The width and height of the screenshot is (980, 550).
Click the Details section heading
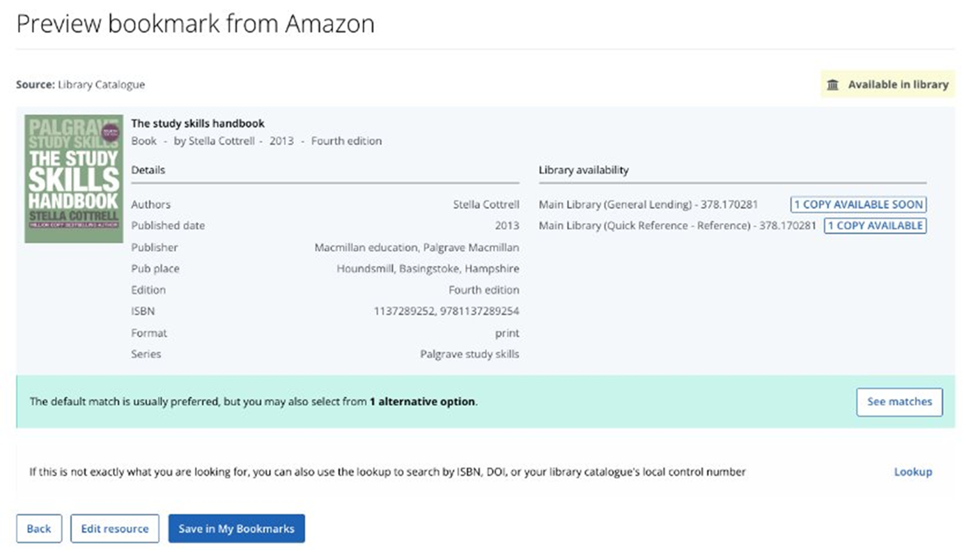click(148, 170)
